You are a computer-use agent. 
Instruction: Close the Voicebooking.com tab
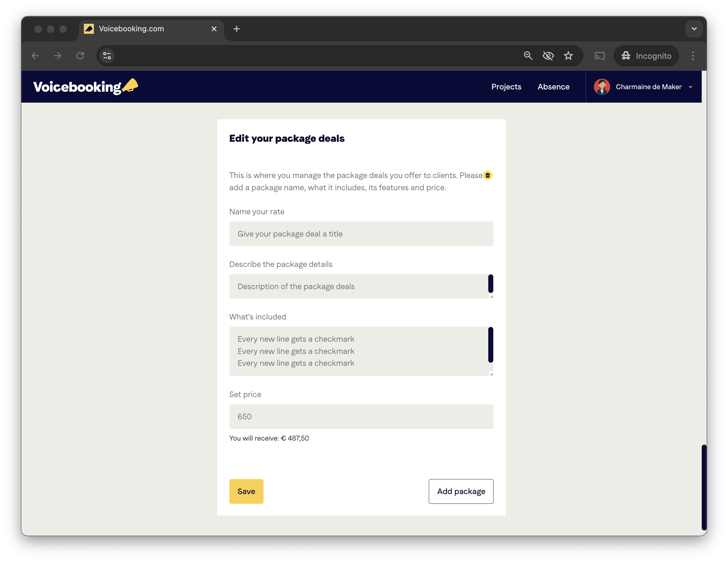214,29
